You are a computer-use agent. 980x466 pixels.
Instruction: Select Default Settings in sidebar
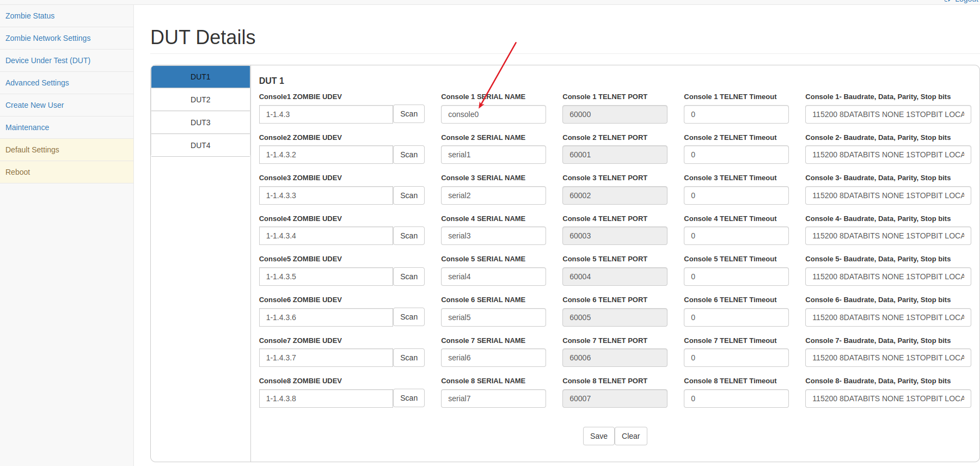pos(32,150)
